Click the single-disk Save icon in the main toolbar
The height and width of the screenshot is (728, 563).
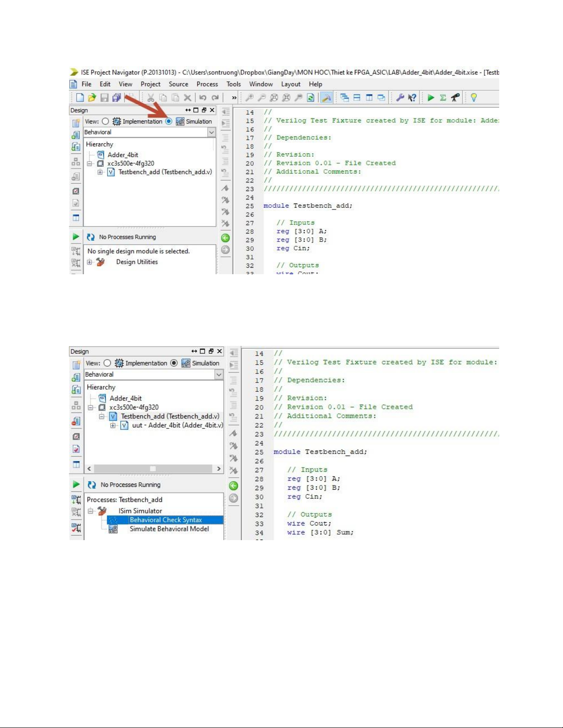(x=104, y=97)
